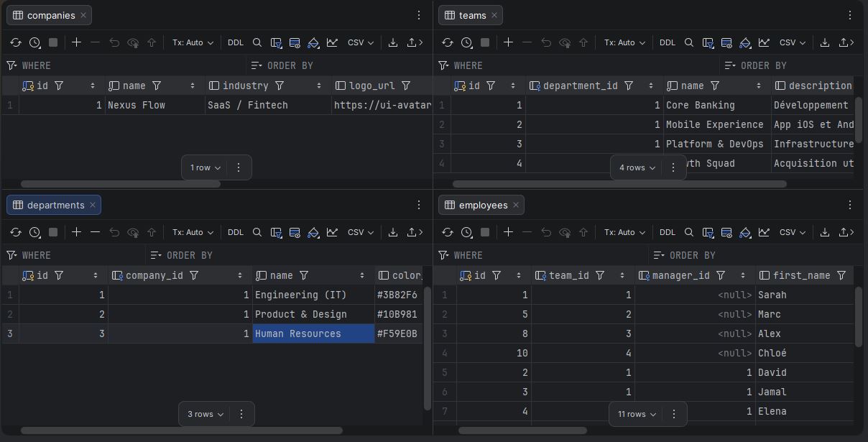Add a new row to employees
Image resolution: width=868 pixels, height=442 pixels.
pyautogui.click(x=508, y=232)
